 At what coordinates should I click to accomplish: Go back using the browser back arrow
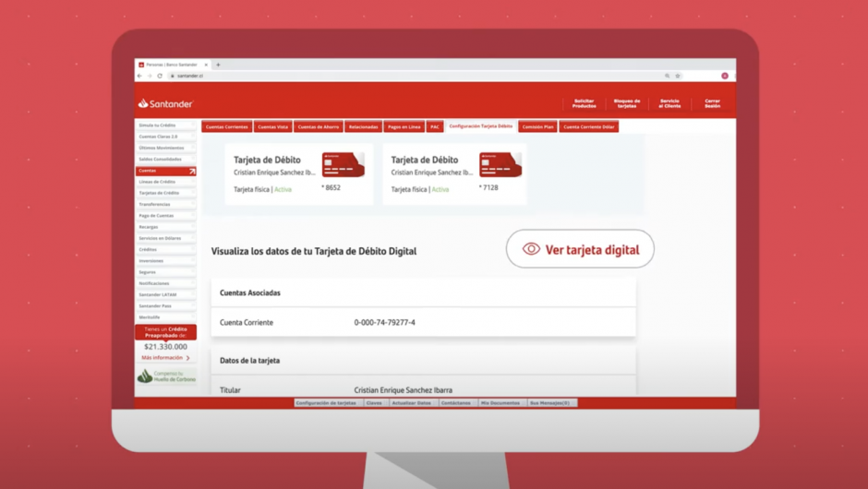point(139,76)
